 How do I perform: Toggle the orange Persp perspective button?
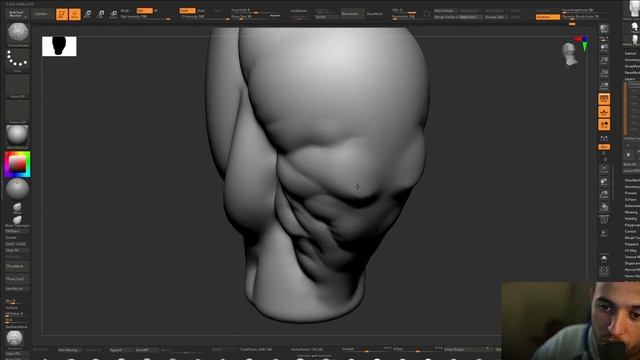coord(604,99)
